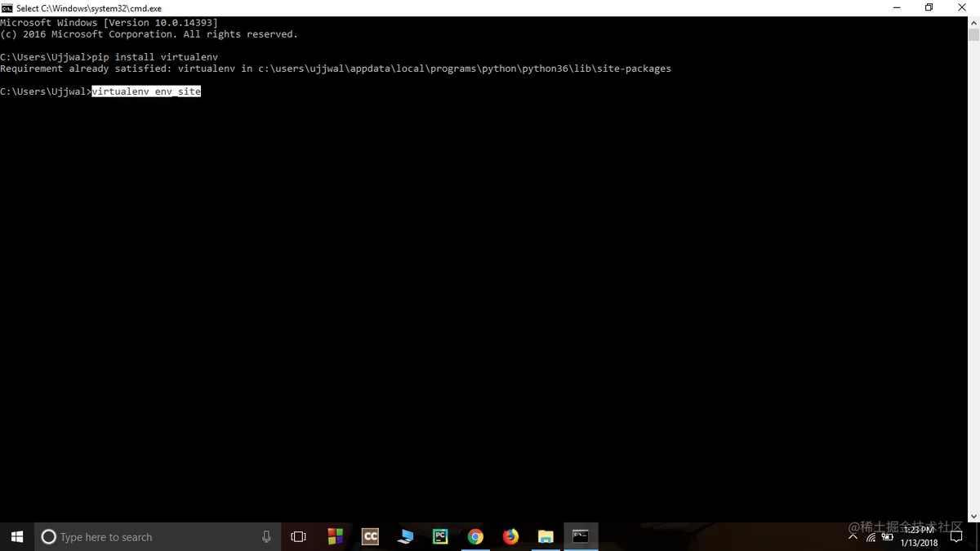Click the 'Microsoft Windows [Version 10.0.14393]' line
This screenshot has width=980, height=551.
point(109,23)
